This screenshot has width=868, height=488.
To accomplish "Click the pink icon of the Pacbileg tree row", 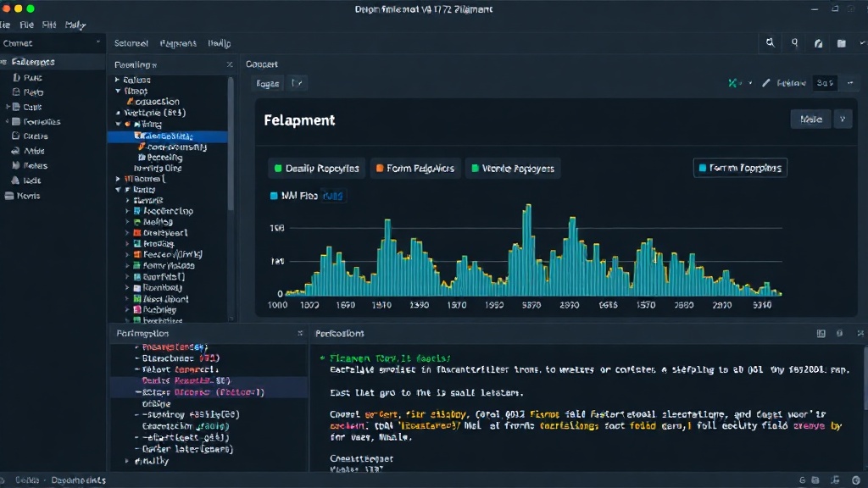I will click(136, 310).
